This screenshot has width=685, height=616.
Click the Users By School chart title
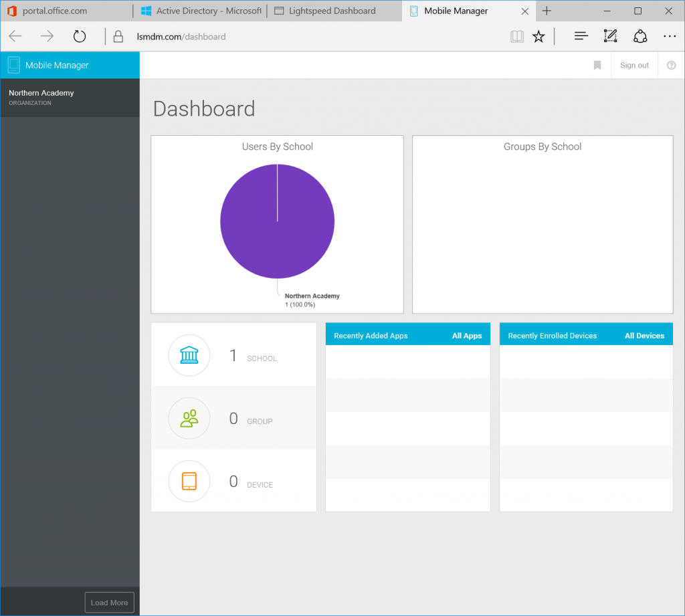coord(278,146)
